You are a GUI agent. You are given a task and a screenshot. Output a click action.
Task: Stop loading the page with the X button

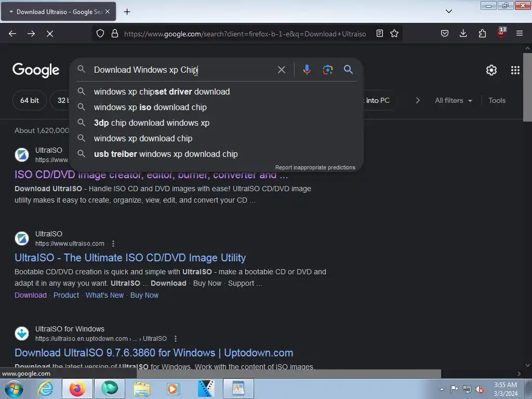tap(50, 34)
